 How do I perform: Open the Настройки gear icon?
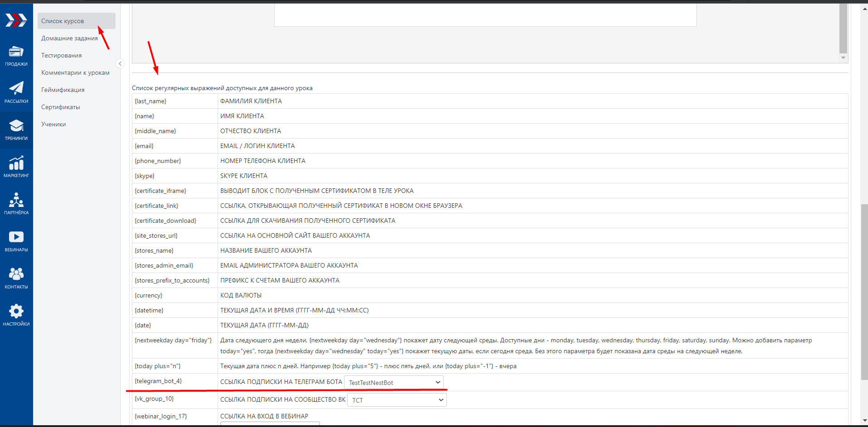(16, 315)
